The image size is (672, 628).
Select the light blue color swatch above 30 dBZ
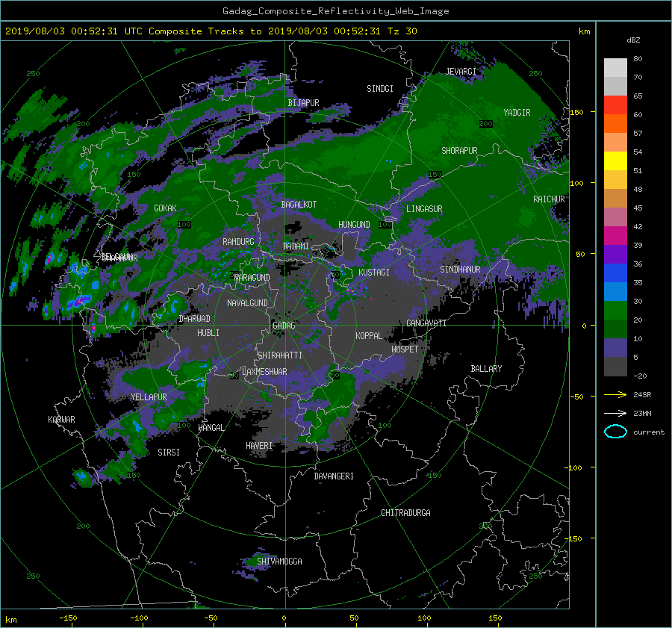coord(615,291)
